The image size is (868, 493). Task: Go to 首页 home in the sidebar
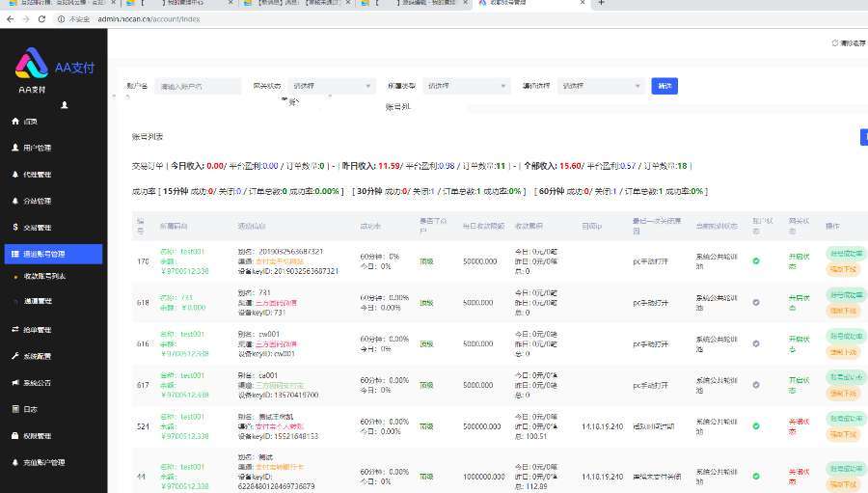(31, 122)
